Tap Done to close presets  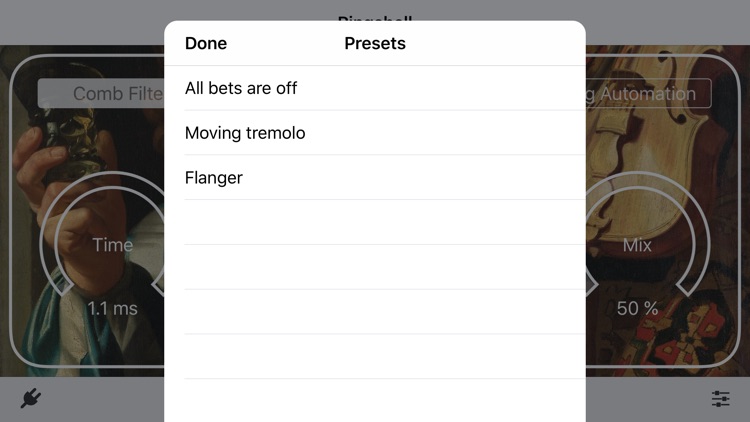(x=206, y=44)
